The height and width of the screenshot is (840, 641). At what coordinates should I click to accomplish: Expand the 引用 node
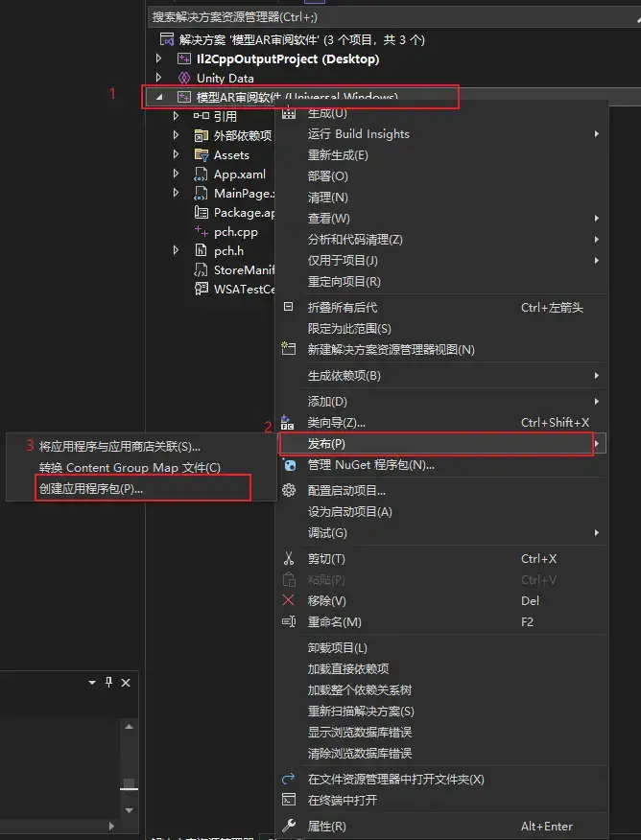pos(176,116)
